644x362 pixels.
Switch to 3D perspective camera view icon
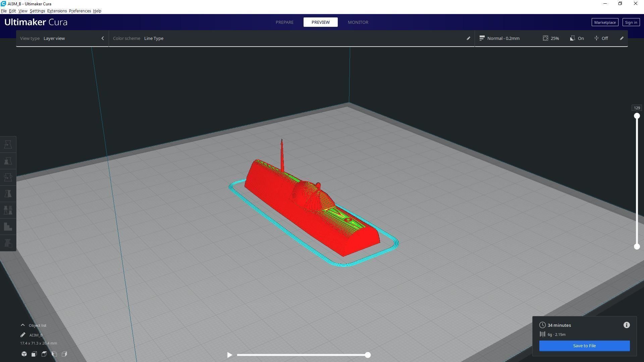24,354
